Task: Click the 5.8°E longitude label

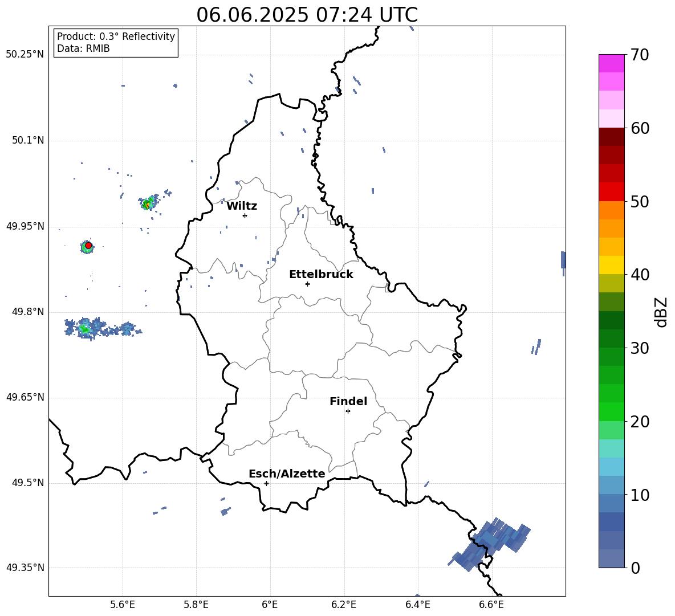Action: tap(196, 605)
